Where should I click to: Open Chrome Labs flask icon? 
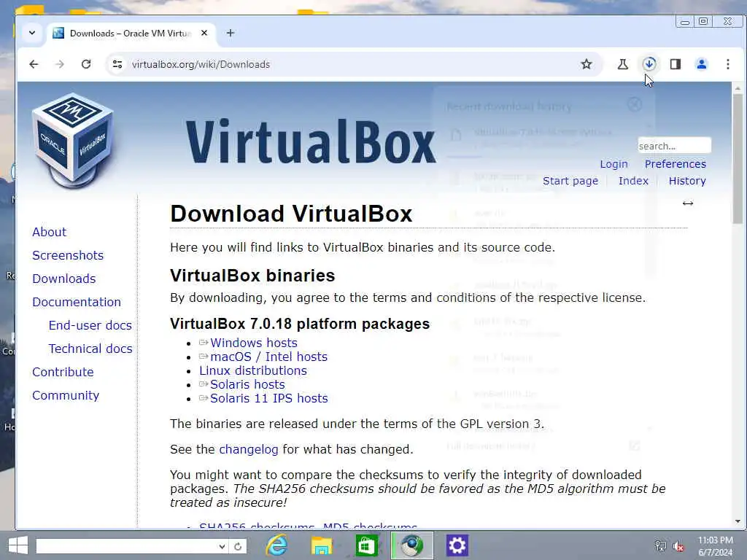coord(623,64)
